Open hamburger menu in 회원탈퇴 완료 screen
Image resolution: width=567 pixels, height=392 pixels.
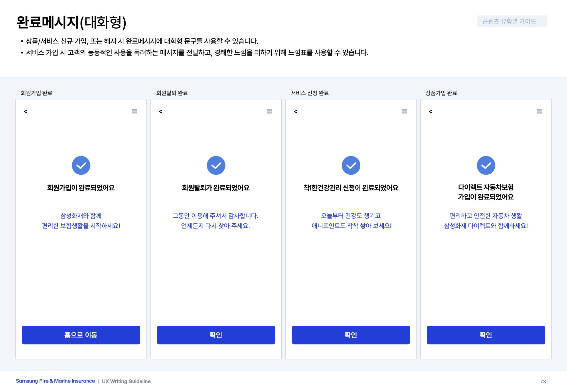[x=269, y=111]
